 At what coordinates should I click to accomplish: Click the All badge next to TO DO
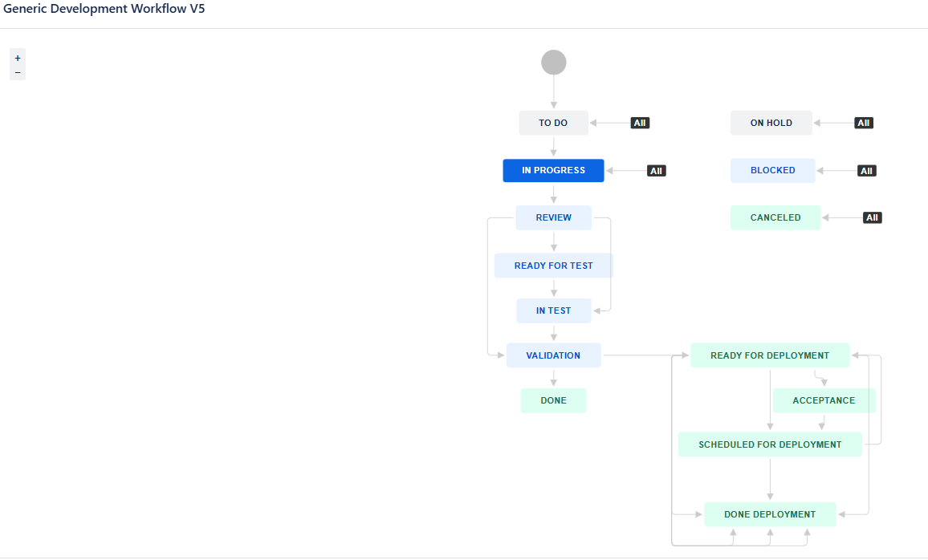coord(640,123)
